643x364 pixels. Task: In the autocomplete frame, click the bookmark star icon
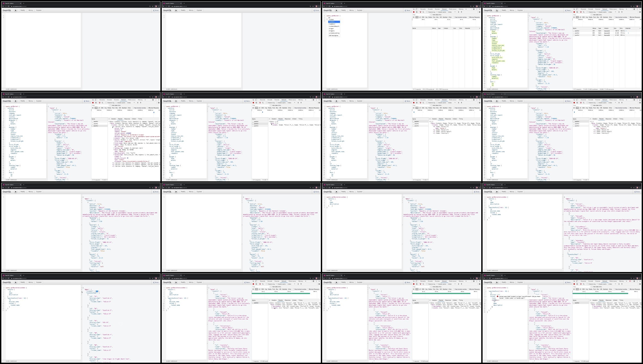point(474,6)
